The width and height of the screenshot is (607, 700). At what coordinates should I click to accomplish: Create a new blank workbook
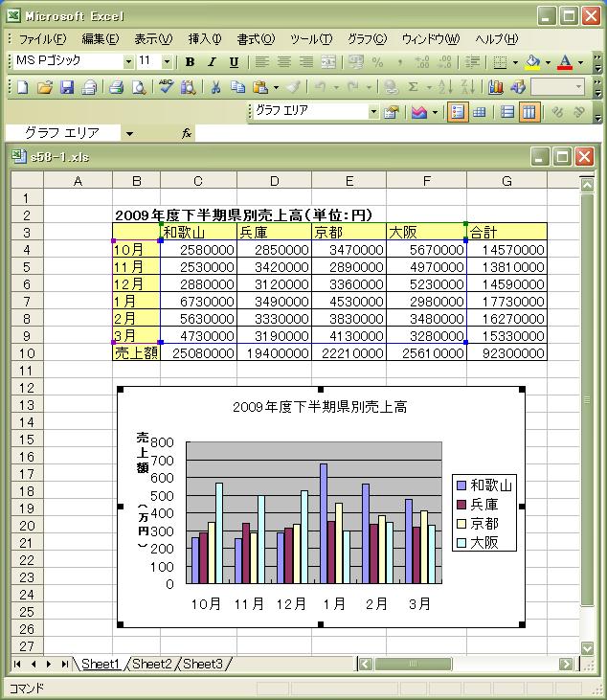coord(23,87)
